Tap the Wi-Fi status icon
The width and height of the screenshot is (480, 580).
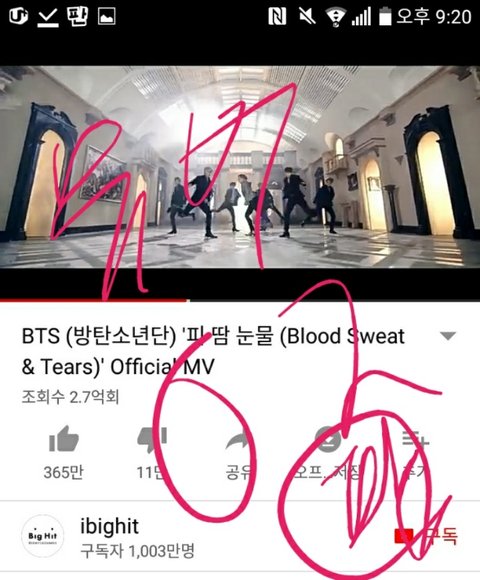coord(335,17)
